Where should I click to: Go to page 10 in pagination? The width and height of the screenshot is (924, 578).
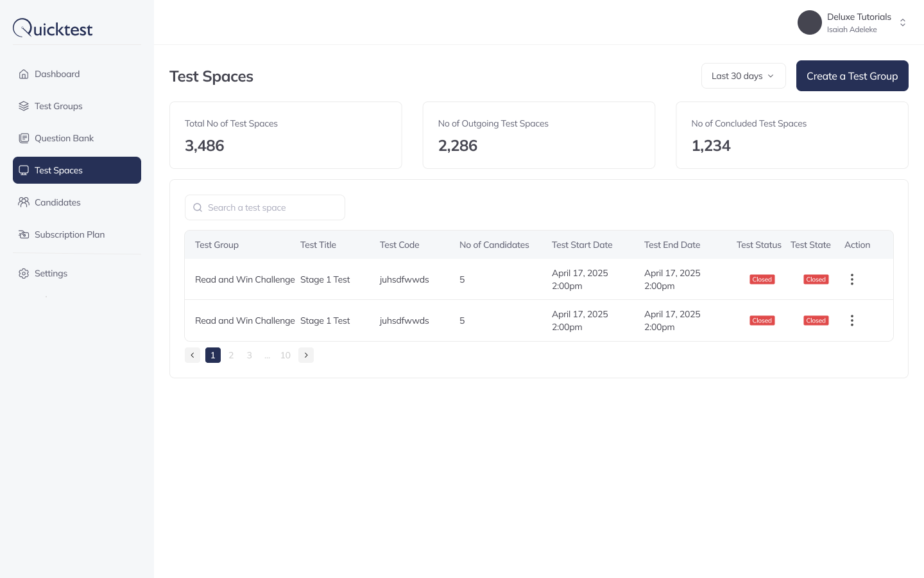pos(286,355)
